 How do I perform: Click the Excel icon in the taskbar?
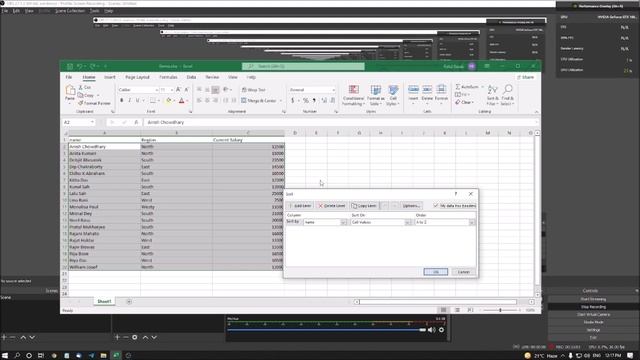(116, 356)
